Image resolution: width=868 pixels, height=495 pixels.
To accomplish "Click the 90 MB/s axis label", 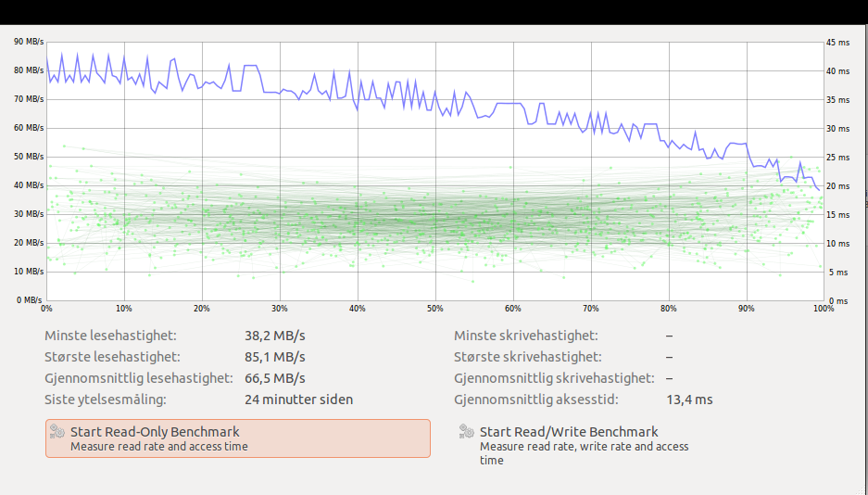I will [30, 42].
